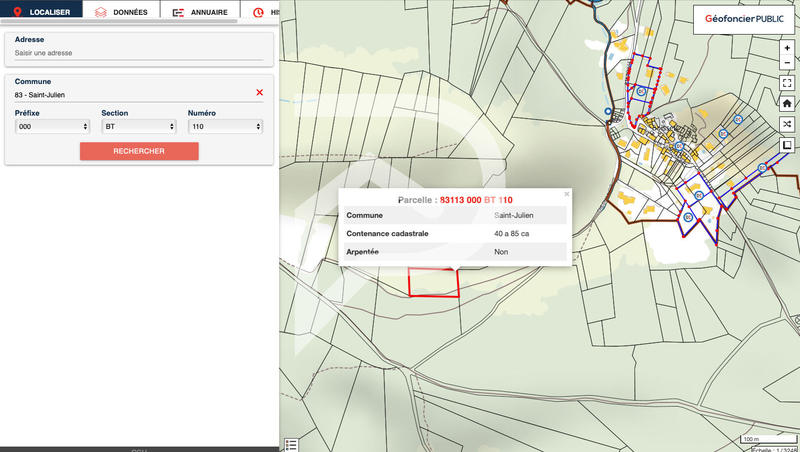Open the Numéro dropdown showing 110
800x452 pixels.
click(x=225, y=127)
